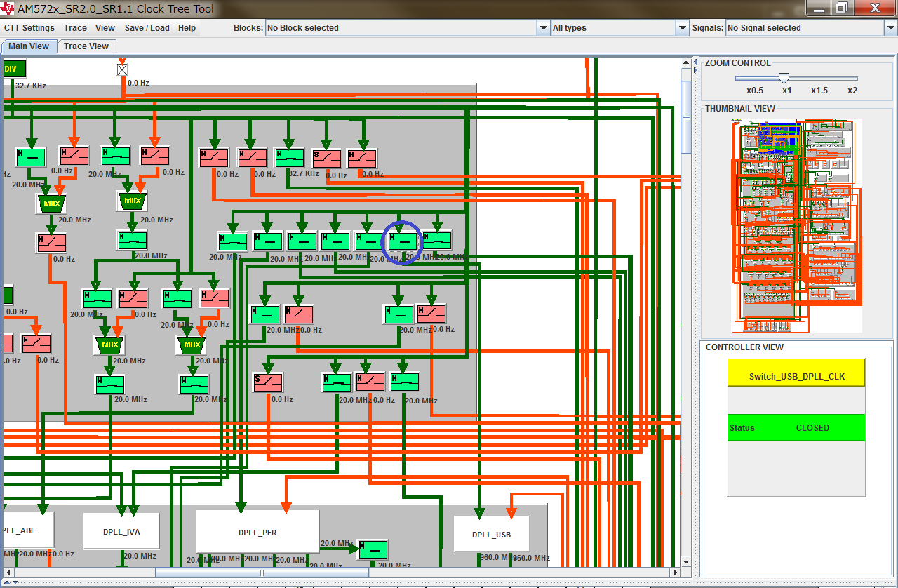The image size is (898, 588).
Task: Open the CTT Settings menu
Action: click(29, 28)
